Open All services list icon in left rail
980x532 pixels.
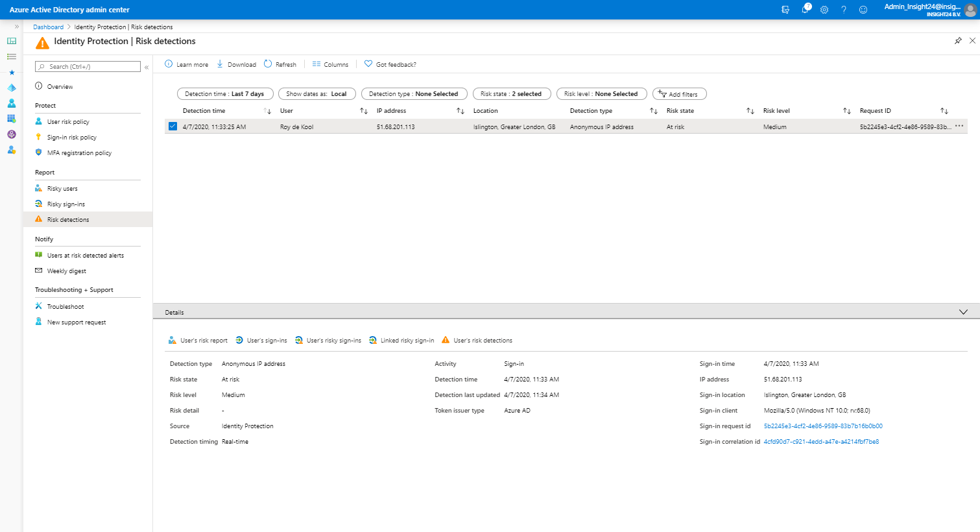pyautogui.click(x=12, y=56)
